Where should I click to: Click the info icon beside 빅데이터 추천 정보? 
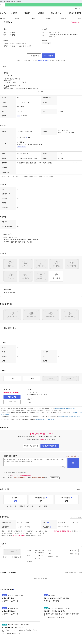[x=14, y=590]
